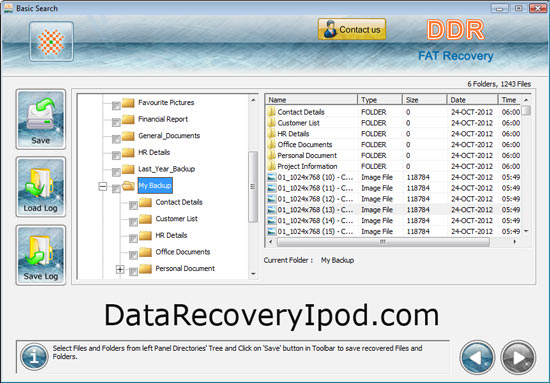This screenshot has width=550, height=383.
Task: Tick the Contact Details checkbox in tree
Action: tap(133, 205)
